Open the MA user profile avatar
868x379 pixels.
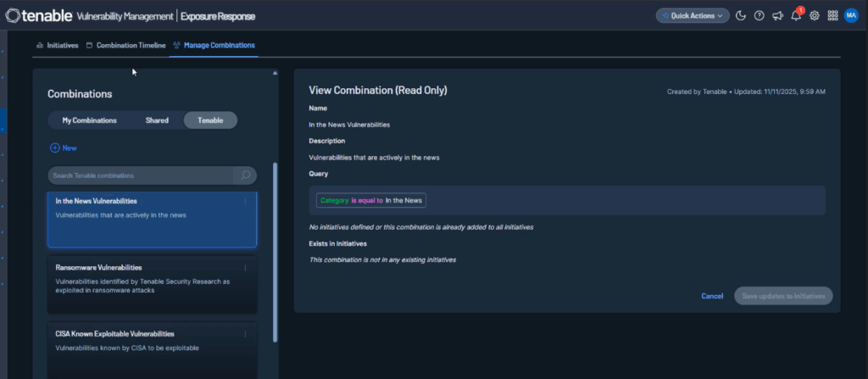[851, 15]
